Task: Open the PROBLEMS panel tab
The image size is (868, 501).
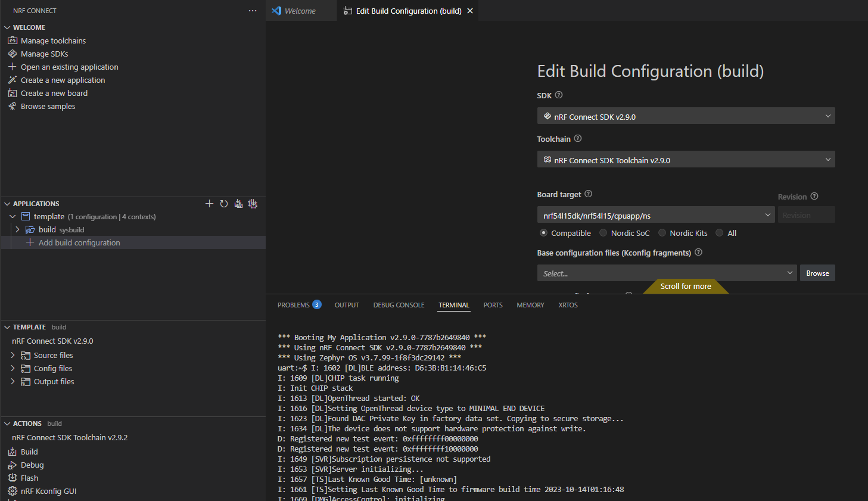Action: click(x=299, y=305)
